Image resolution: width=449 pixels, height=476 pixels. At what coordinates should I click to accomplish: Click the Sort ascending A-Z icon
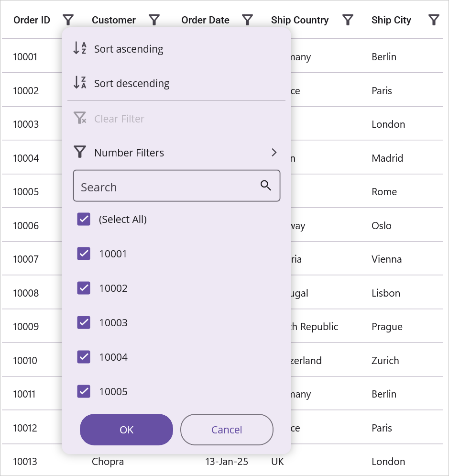(x=80, y=48)
